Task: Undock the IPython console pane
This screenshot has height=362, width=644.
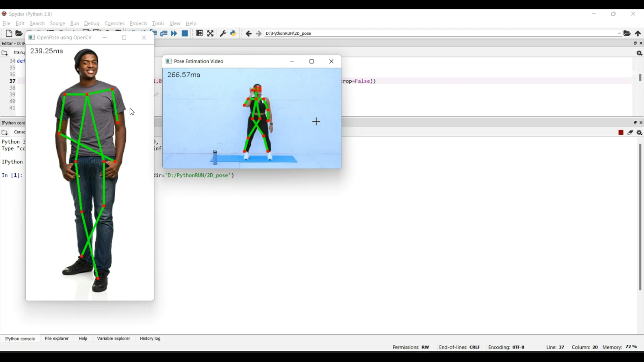Action: [x=635, y=123]
